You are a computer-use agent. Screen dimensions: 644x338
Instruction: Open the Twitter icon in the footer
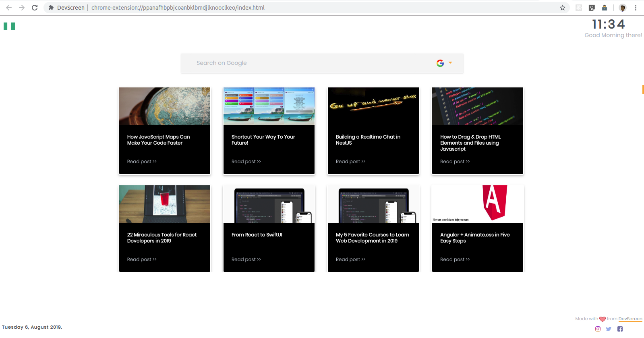[x=609, y=329]
